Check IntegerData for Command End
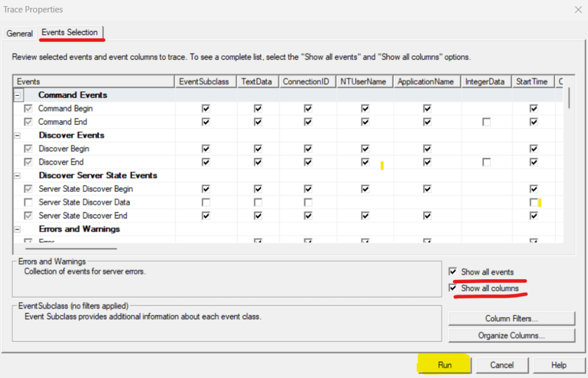 (486, 122)
